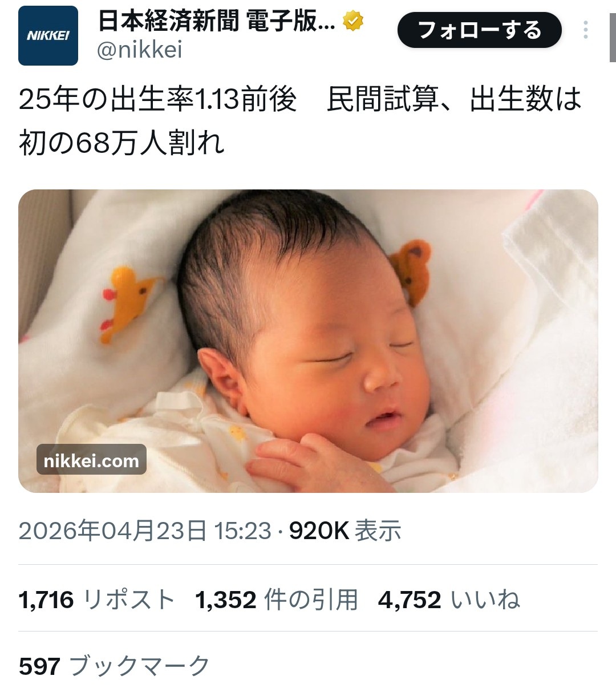Click the orange bear toy in the photo

411,272
